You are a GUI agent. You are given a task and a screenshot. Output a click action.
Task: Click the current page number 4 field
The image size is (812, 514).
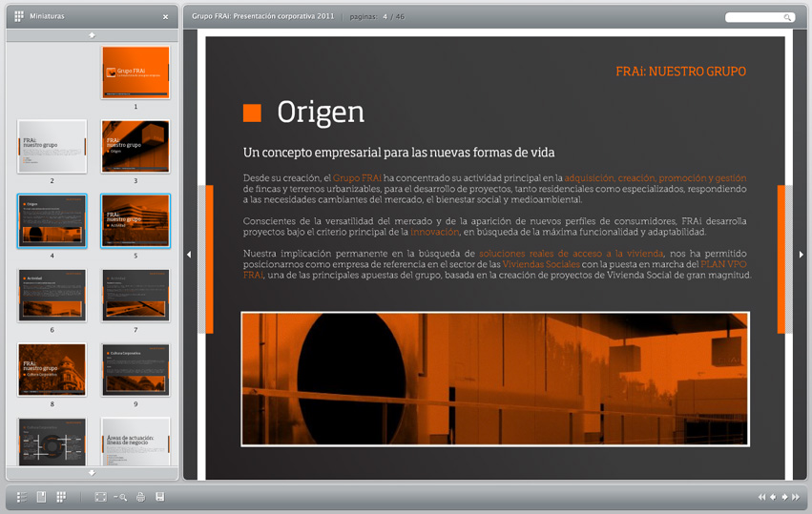pos(385,17)
